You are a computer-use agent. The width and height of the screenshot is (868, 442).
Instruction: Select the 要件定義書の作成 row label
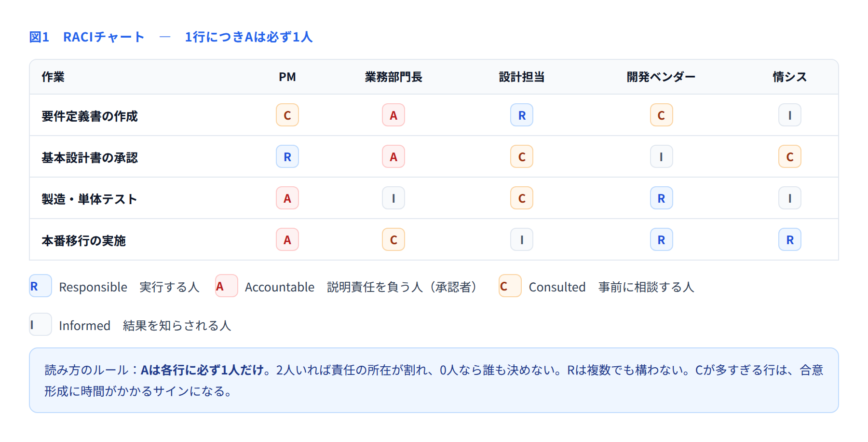[x=90, y=116]
